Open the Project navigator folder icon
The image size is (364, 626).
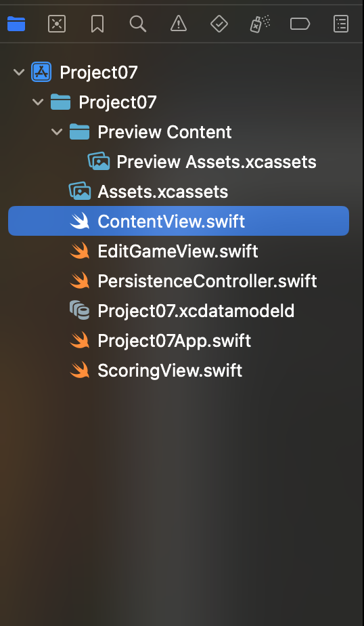16,24
